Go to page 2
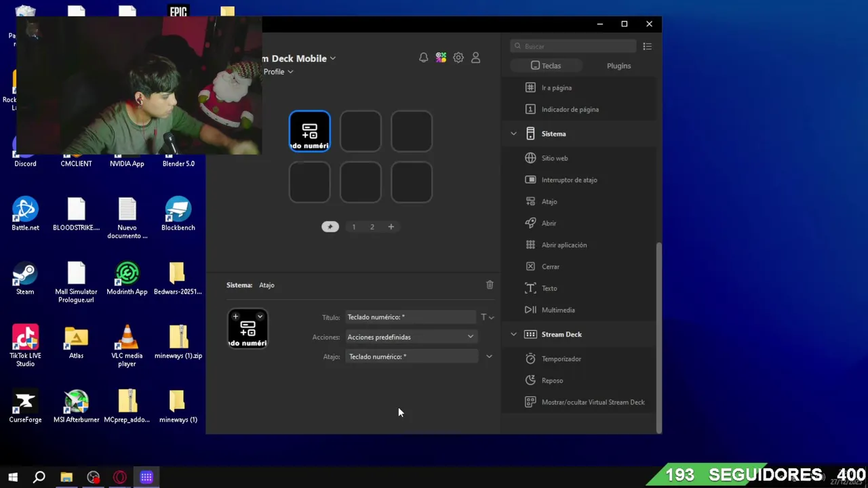 (372, 227)
